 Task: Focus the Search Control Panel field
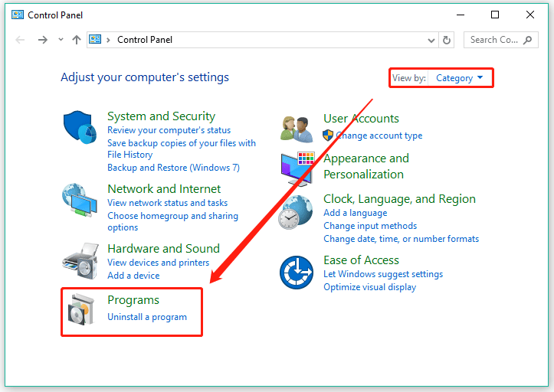click(x=501, y=40)
